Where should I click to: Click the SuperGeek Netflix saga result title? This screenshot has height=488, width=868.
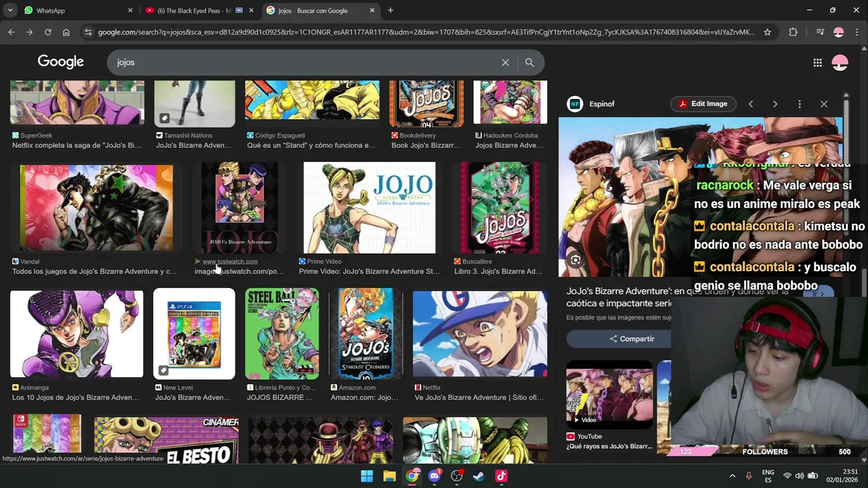coord(77,145)
